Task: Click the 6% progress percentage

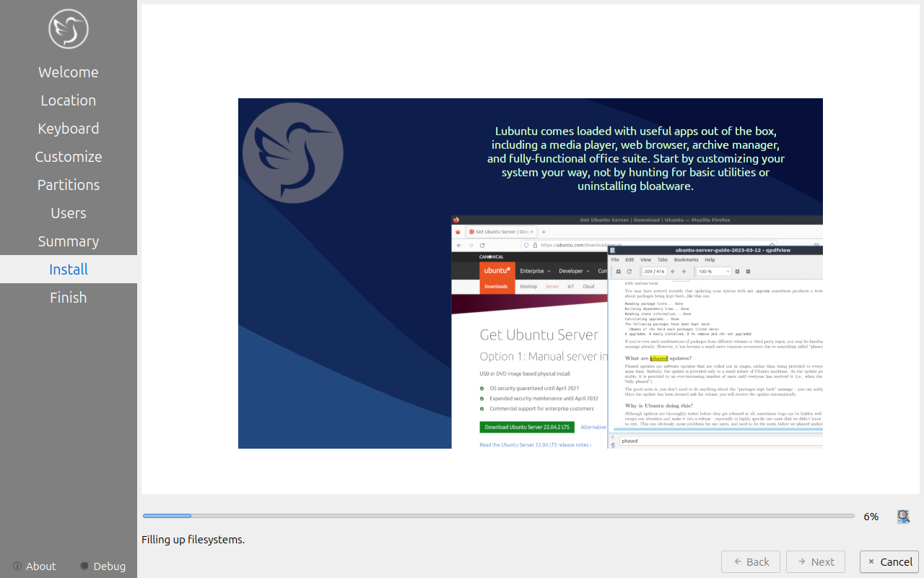Action: tap(871, 517)
